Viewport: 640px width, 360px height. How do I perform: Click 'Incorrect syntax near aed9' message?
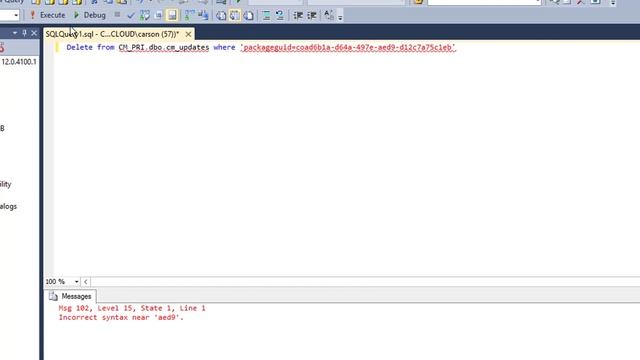tap(121, 318)
